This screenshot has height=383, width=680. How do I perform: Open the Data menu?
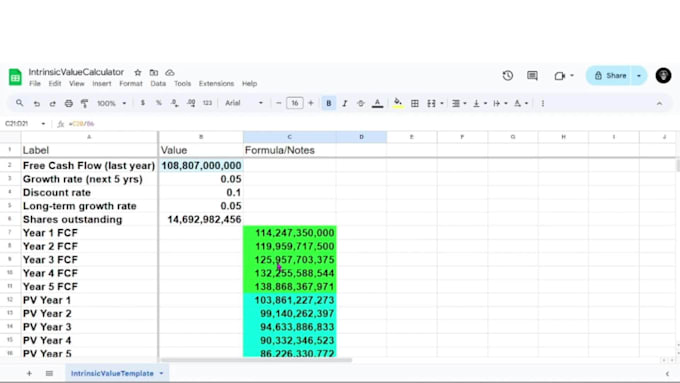(158, 84)
